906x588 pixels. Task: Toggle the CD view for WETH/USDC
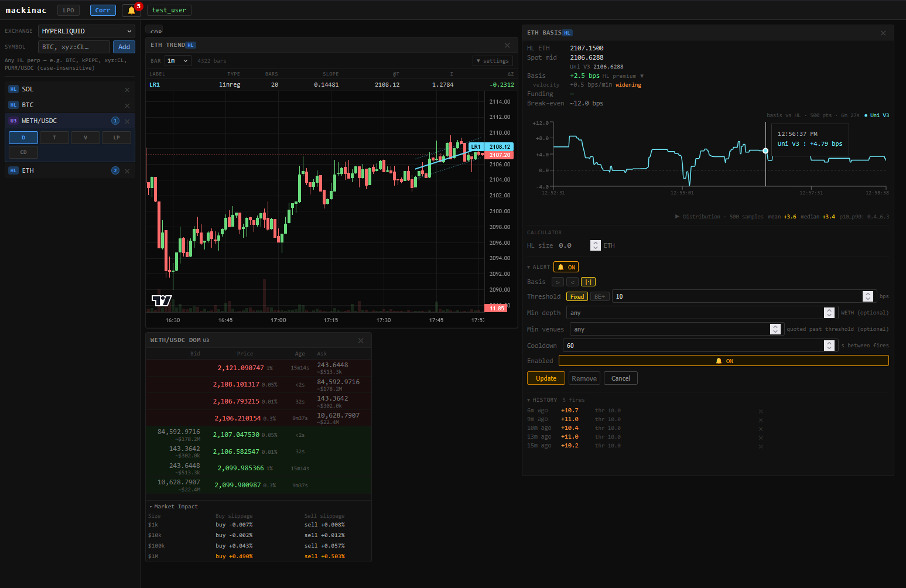coord(23,152)
